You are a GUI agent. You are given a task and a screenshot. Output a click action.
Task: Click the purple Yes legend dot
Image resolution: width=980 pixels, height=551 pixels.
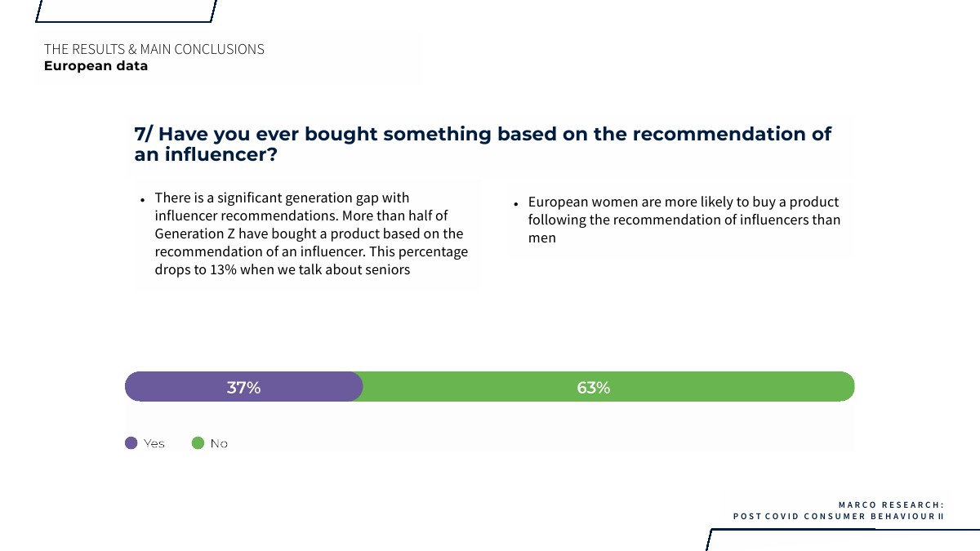point(131,443)
